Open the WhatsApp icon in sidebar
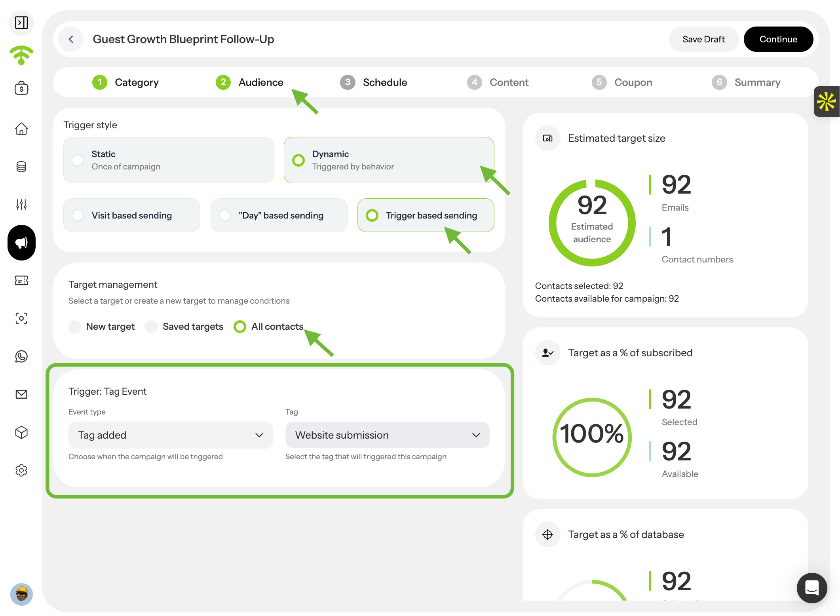Viewport: 840px width, 616px height. click(21, 356)
